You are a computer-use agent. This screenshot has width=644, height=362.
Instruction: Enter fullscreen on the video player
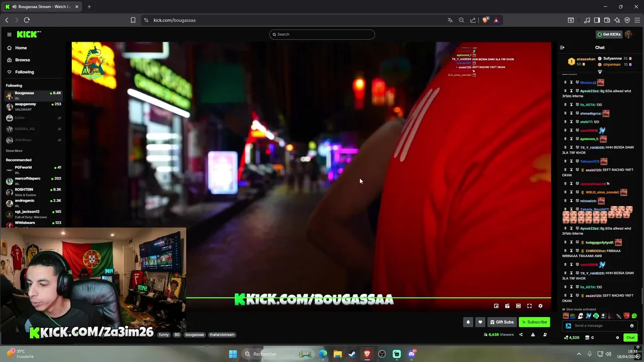coord(529,306)
